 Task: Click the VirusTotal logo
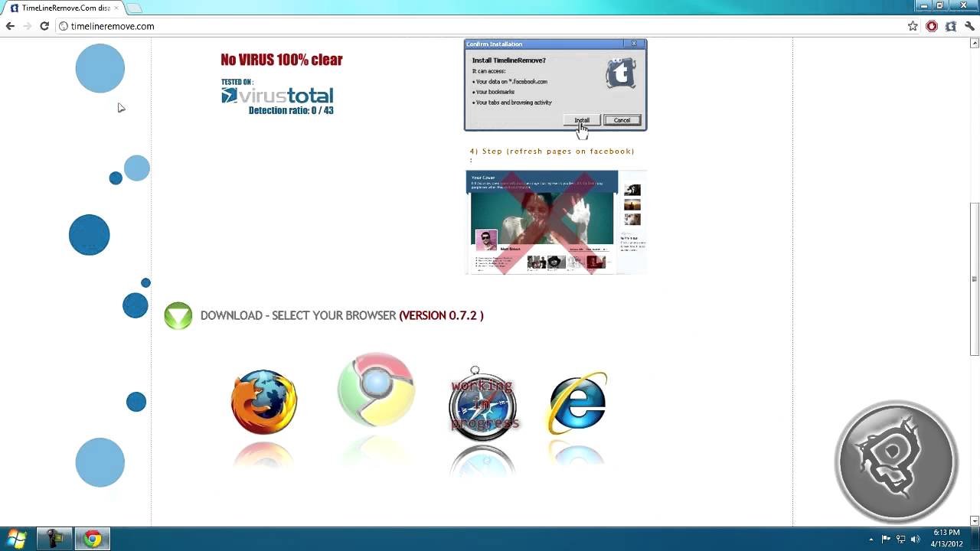(x=277, y=95)
